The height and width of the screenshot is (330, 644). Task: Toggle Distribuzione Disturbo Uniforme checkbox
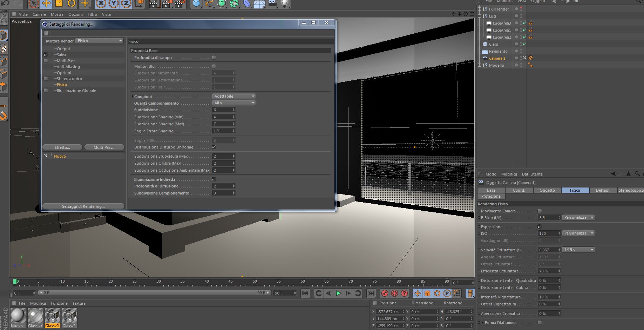tap(214, 147)
